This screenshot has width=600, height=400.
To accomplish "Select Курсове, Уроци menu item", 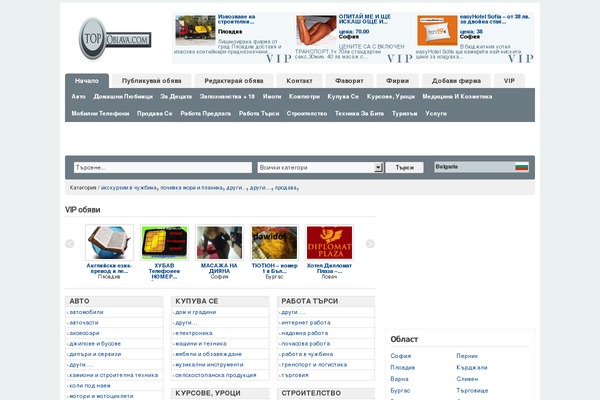I will click(x=391, y=96).
